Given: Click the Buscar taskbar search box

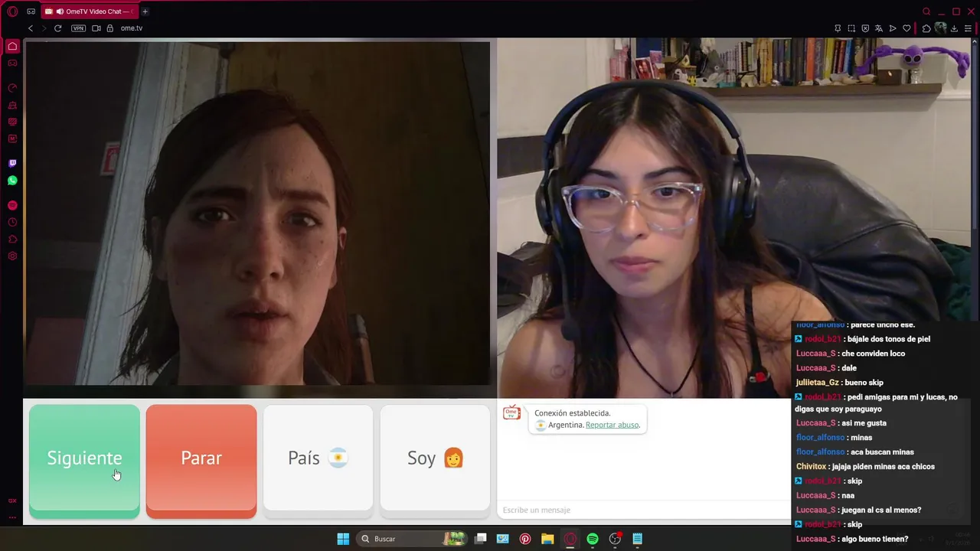Looking at the screenshot, I should [412, 539].
